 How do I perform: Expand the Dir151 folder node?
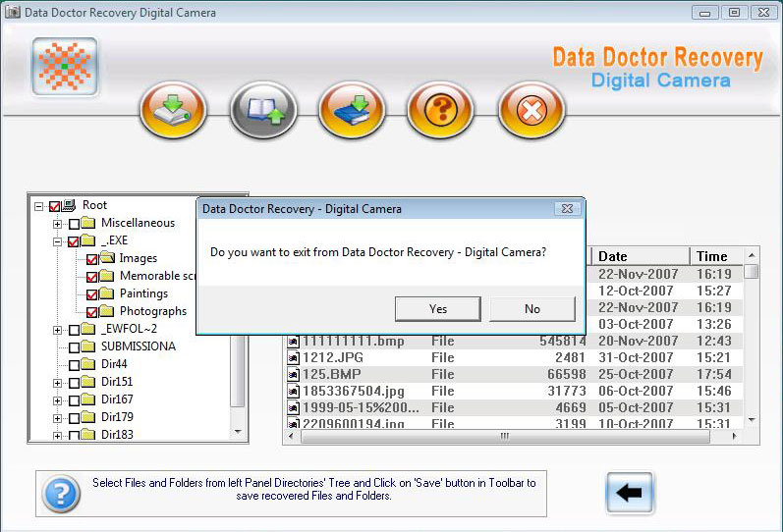(x=57, y=383)
